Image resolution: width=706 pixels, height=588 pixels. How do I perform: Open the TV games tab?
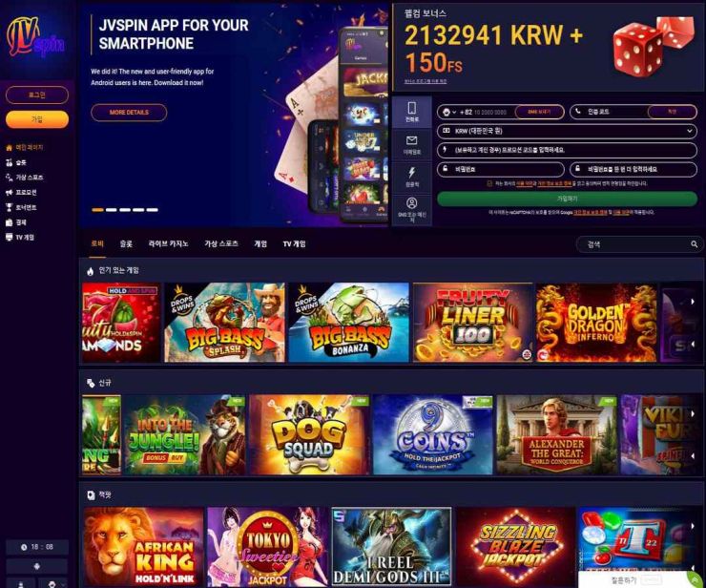[x=294, y=243]
